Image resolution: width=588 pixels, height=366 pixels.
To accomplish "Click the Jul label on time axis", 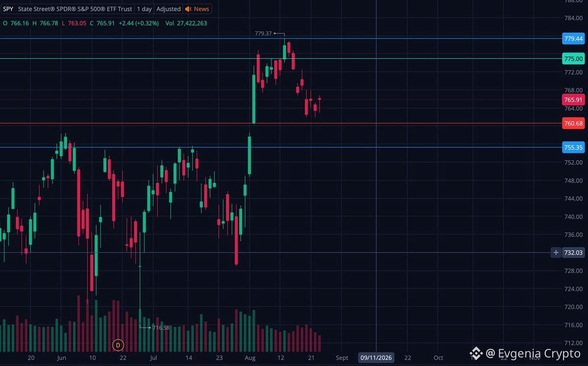I will pos(154,358).
